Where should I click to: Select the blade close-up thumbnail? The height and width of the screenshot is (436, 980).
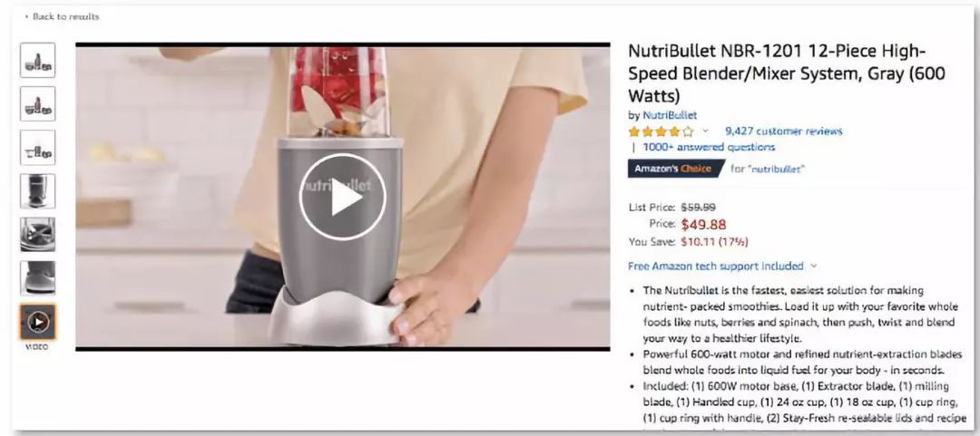coord(37,234)
